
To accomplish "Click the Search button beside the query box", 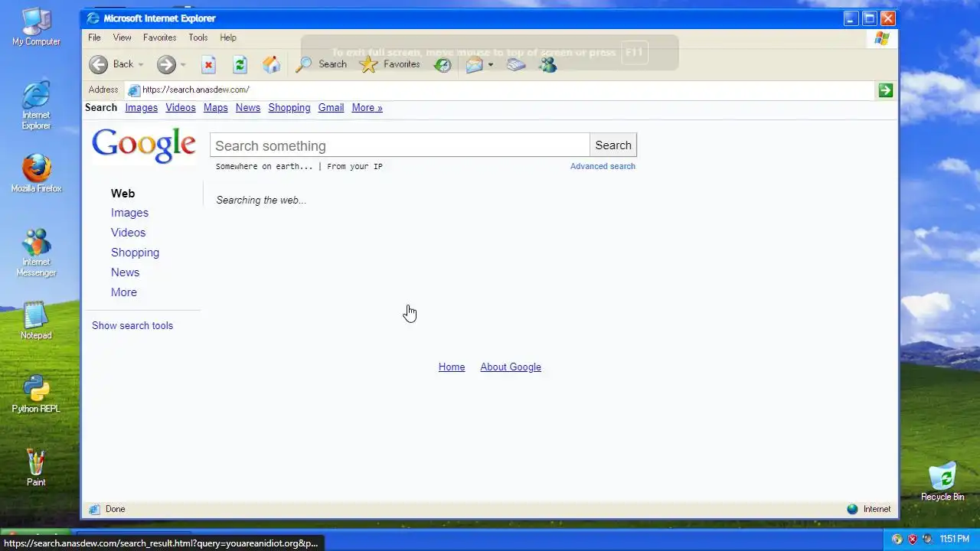I will (613, 145).
